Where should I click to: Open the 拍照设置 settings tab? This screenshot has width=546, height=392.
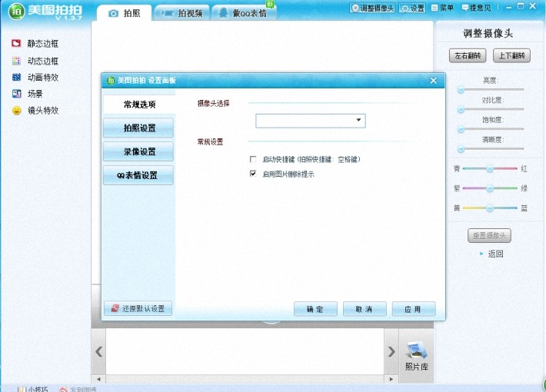click(x=138, y=128)
